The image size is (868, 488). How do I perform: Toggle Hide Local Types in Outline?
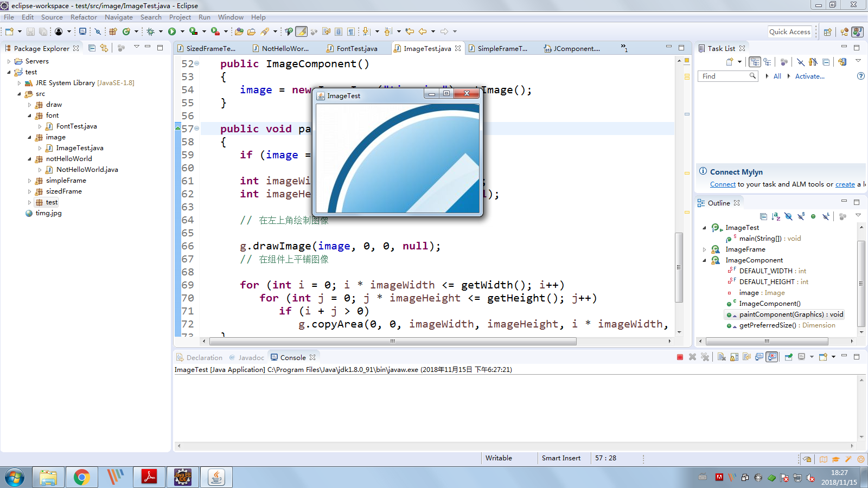(x=826, y=216)
